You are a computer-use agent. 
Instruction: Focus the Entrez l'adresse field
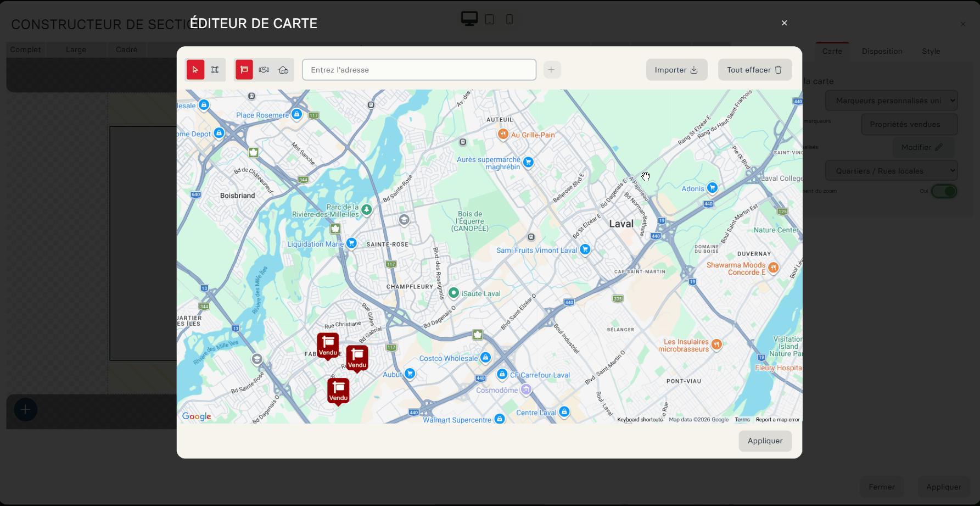pos(419,70)
